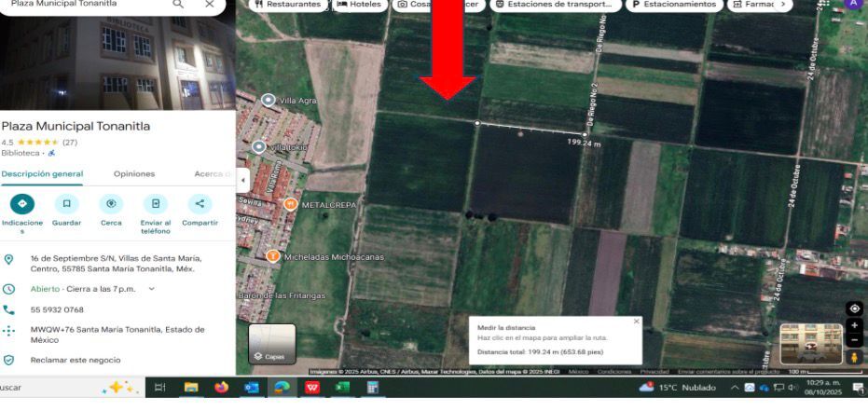Select the Descripción general tab
Image resolution: width=868 pixels, height=411 pixels.
pos(42,174)
